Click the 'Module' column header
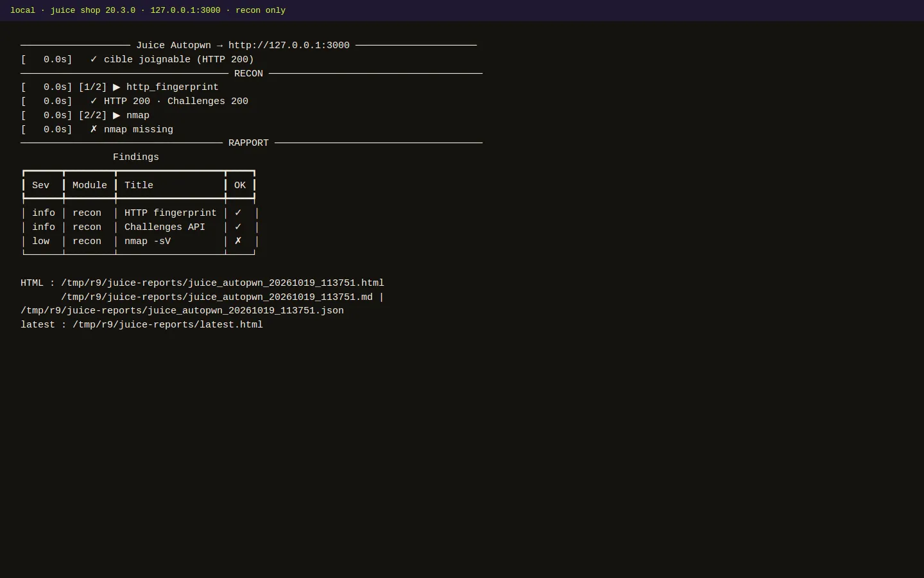924x578 pixels. pyautogui.click(x=90, y=186)
